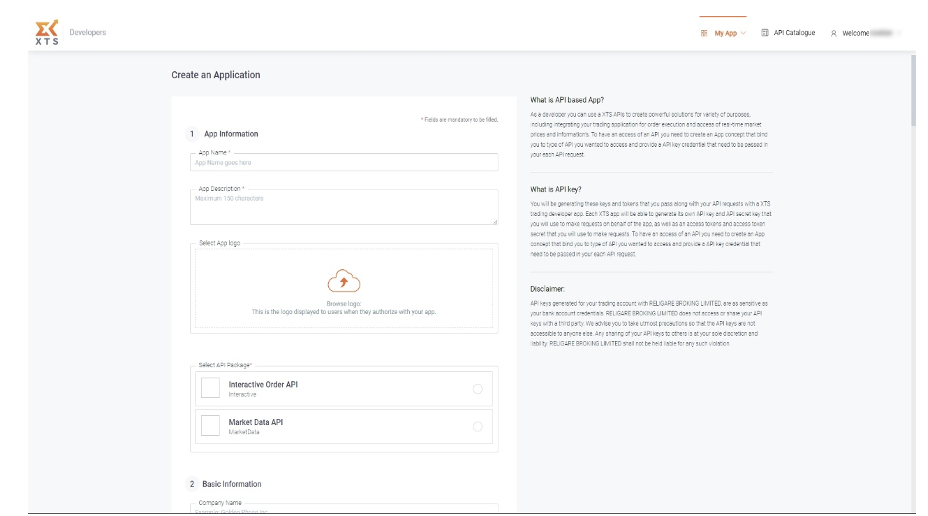Open the Welcome user account dropdown
This screenshot has height=516, width=928.
(868, 33)
